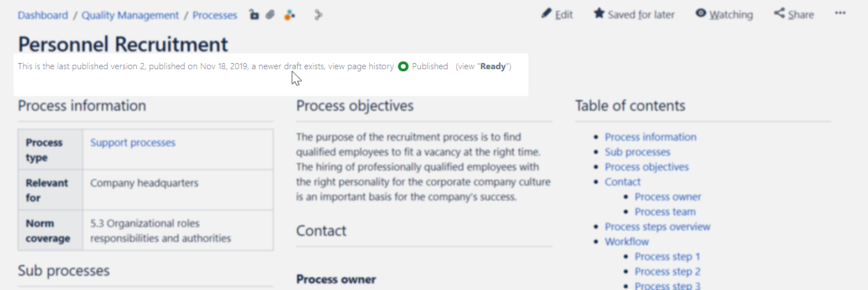Open the more actions ellipsis menu
Image resolution: width=868 pixels, height=290 pixels.
(840, 13)
